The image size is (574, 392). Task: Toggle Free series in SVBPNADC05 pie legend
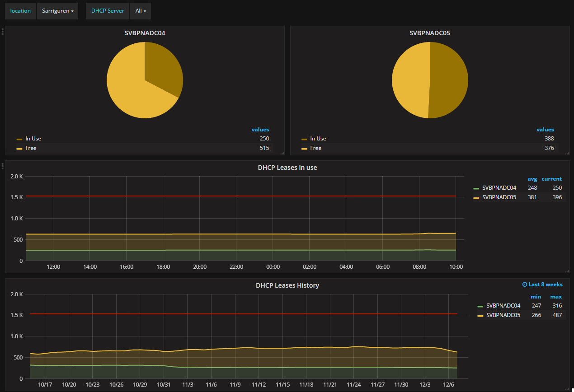click(x=316, y=148)
